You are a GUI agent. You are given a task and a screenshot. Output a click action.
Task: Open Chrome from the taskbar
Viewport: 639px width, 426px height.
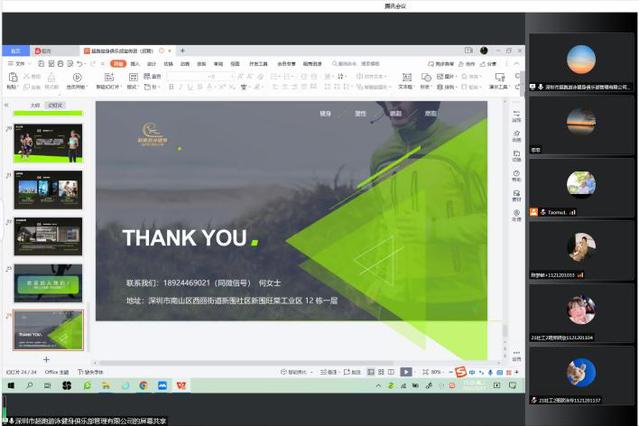pyautogui.click(x=143, y=385)
